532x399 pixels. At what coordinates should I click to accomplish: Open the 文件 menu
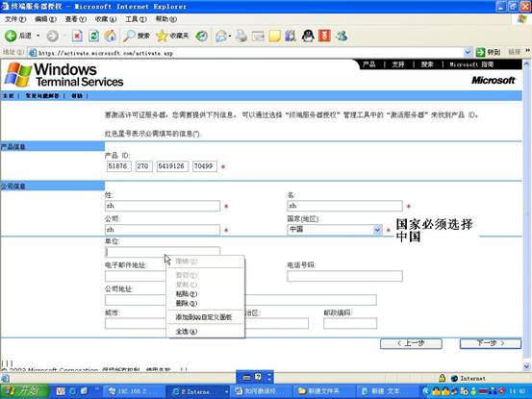(x=15, y=19)
